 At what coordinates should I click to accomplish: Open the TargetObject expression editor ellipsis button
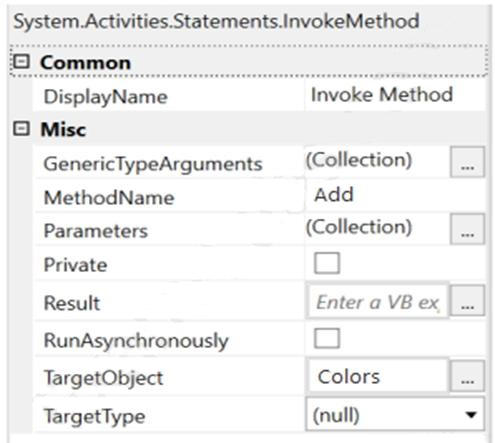pos(467,376)
